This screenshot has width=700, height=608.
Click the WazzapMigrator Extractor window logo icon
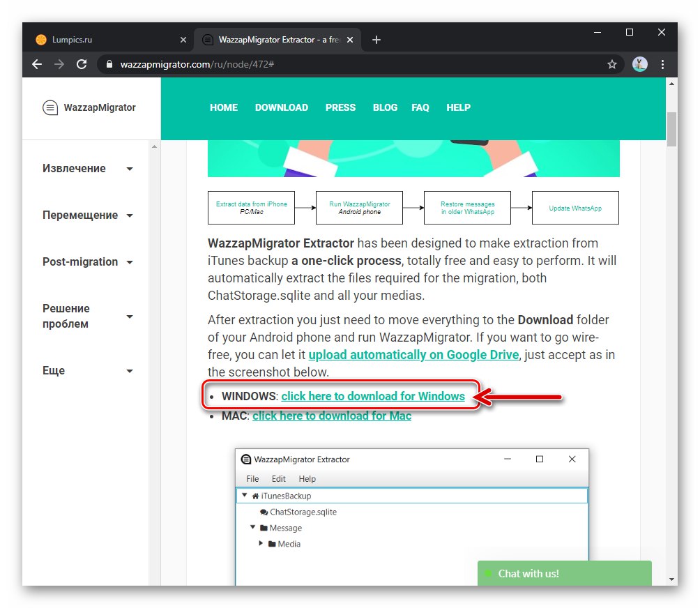[248, 459]
